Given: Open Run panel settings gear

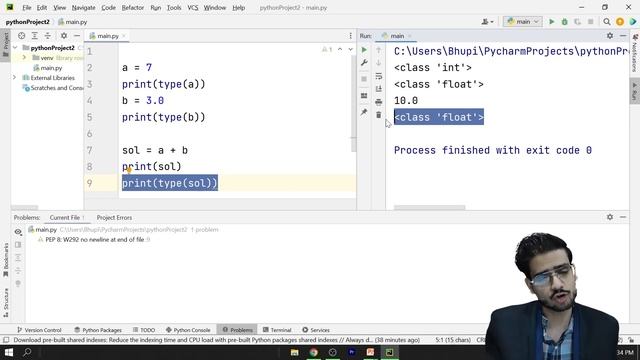Looking at the screenshot, I should 610,36.
